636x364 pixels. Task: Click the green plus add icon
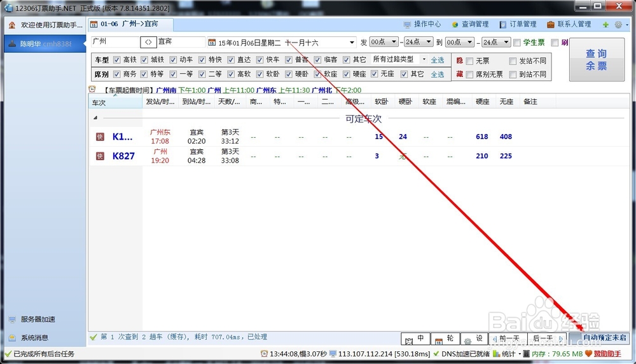(x=605, y=25)
